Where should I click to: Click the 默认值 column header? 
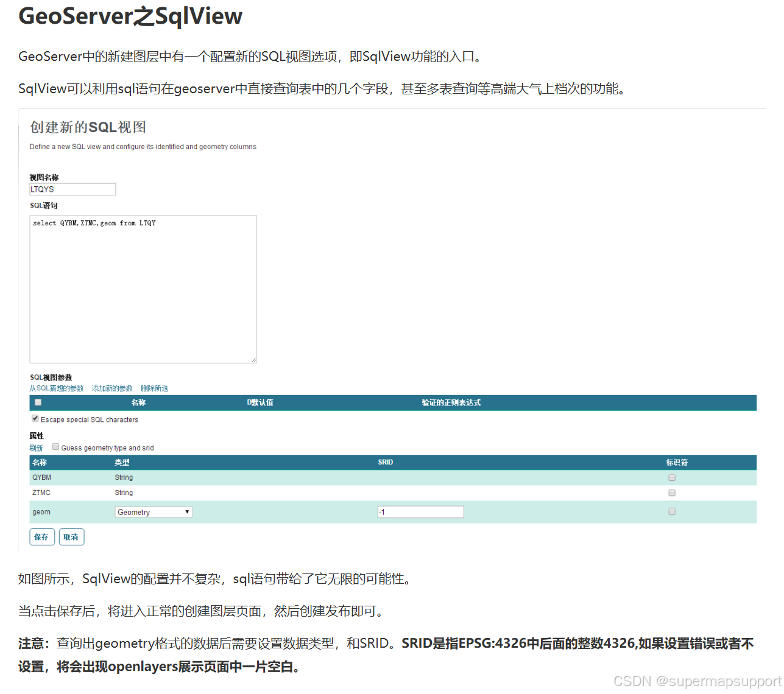(x=260, y=402)
